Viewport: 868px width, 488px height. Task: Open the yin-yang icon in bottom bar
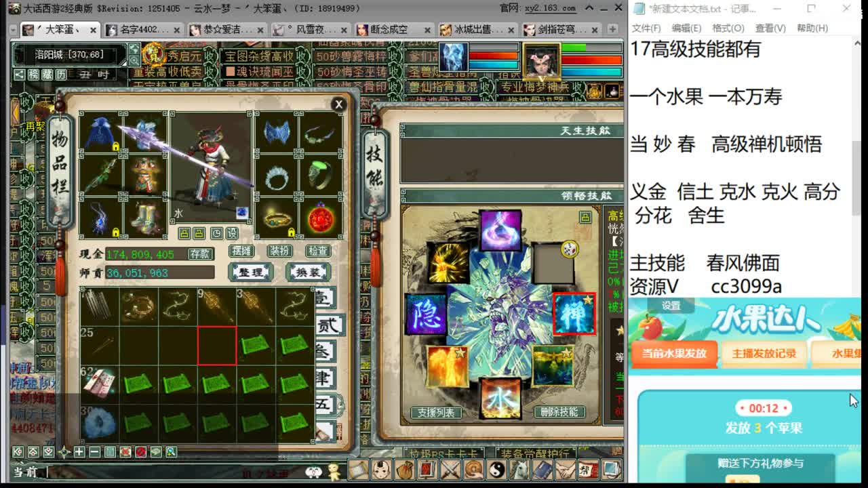[497, 469]
